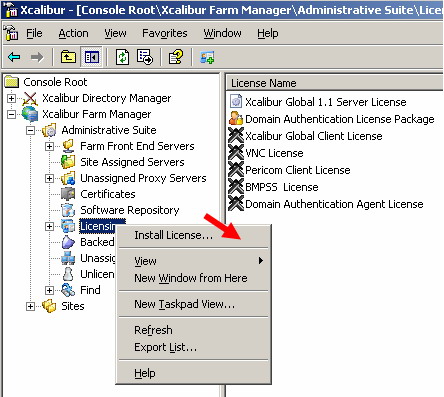Collapse the Administrative Suite node
The height and width of the screenshot is (397, 444).
(x=30, y=130)
